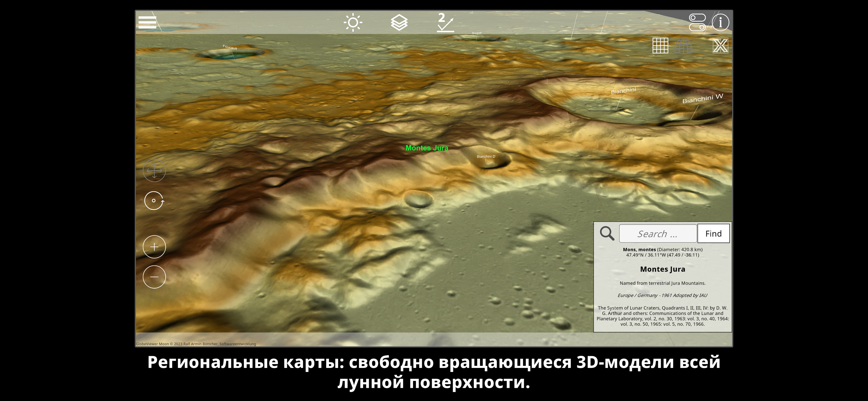Open the measurement and height exaggeration tool
This screenshot has height=401, width=868.
(x=445, y=22)
